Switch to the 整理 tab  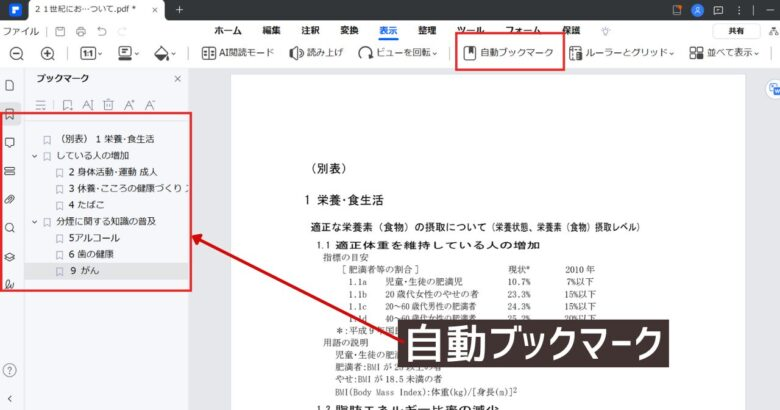(427, 30)
